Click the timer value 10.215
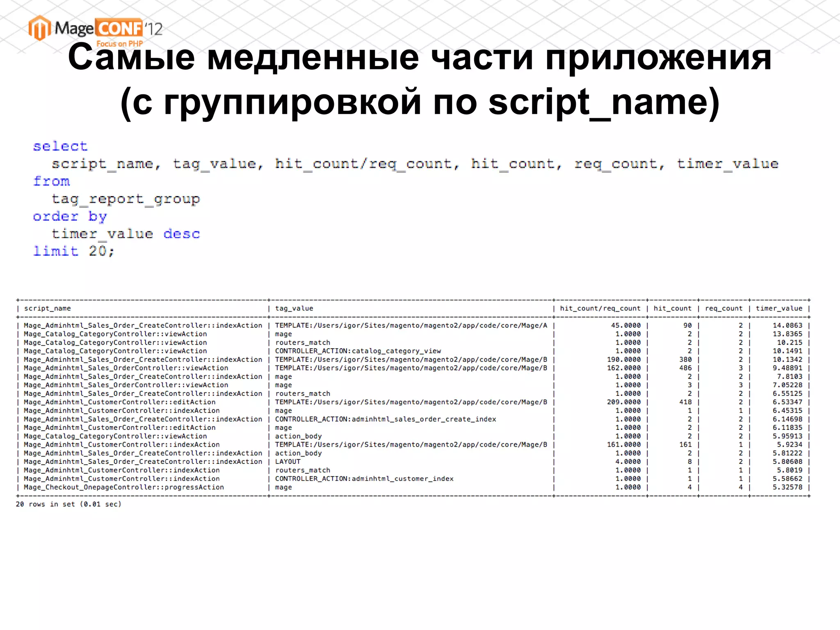 click(790, 342)
